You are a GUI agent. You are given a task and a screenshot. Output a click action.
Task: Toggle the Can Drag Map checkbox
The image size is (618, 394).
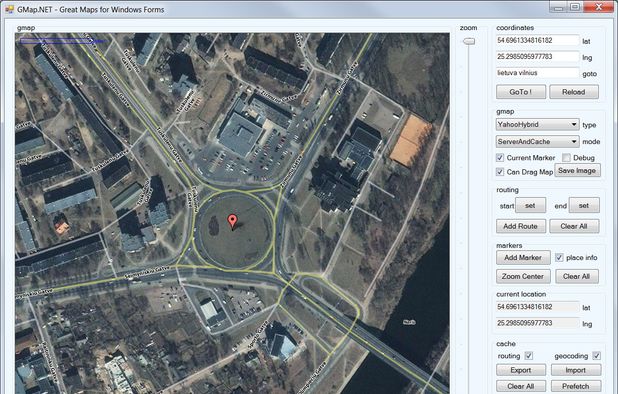pos(500,172)
